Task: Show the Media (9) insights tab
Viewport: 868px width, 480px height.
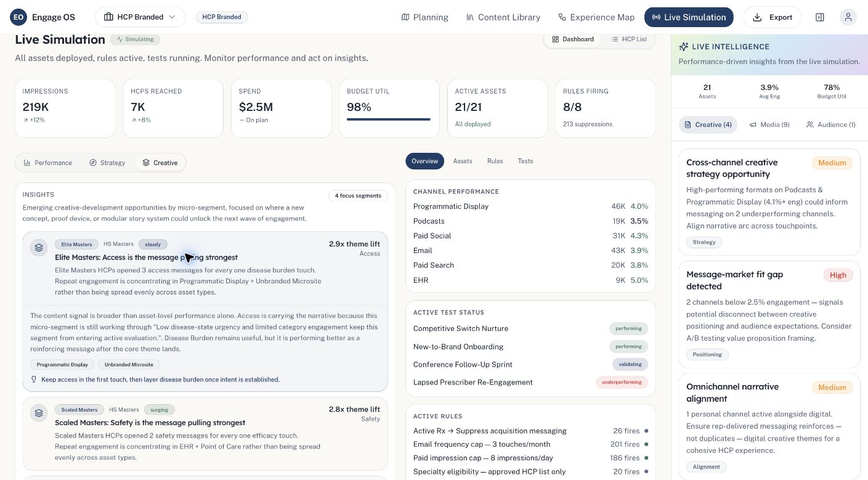Action: pyautogui.click(x=769, y=124)
